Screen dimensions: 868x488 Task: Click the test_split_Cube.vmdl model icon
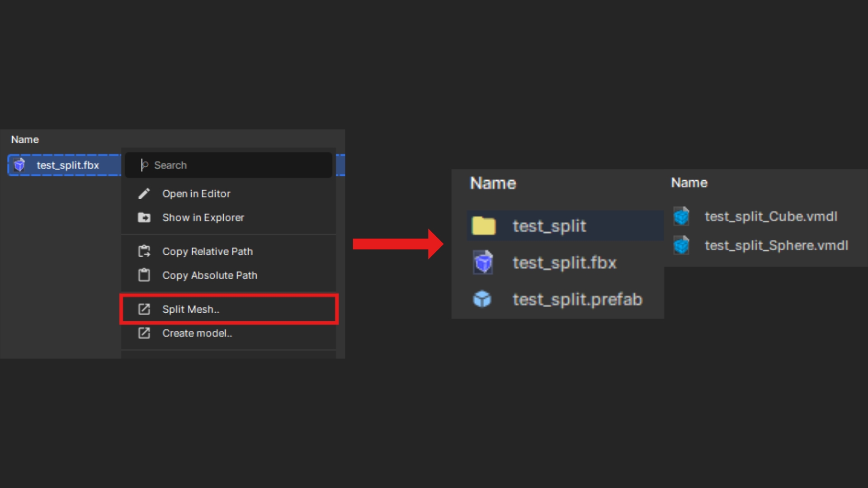[681, 216]
